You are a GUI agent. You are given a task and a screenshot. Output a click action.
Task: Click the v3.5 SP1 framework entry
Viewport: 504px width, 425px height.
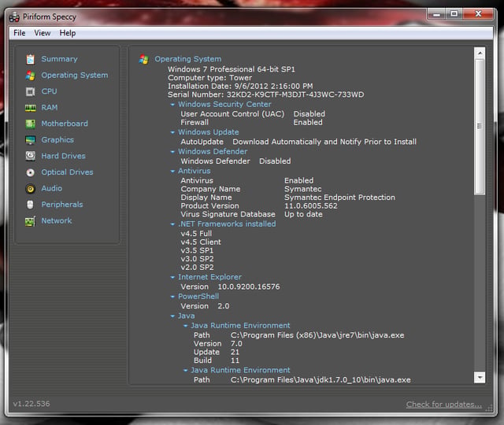click(197, 250)
